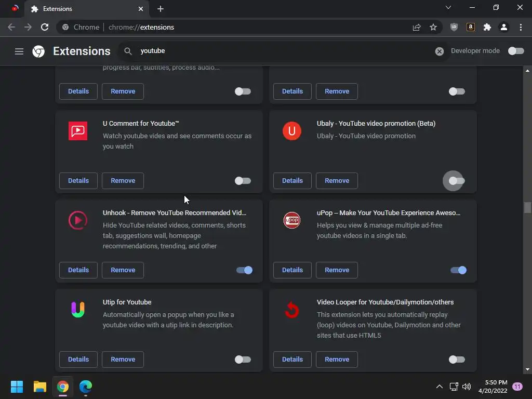This screenshot has height=399, width=532.
Task: Open the Extensions puzzle piece menu
Action: (x=487, y=27)
